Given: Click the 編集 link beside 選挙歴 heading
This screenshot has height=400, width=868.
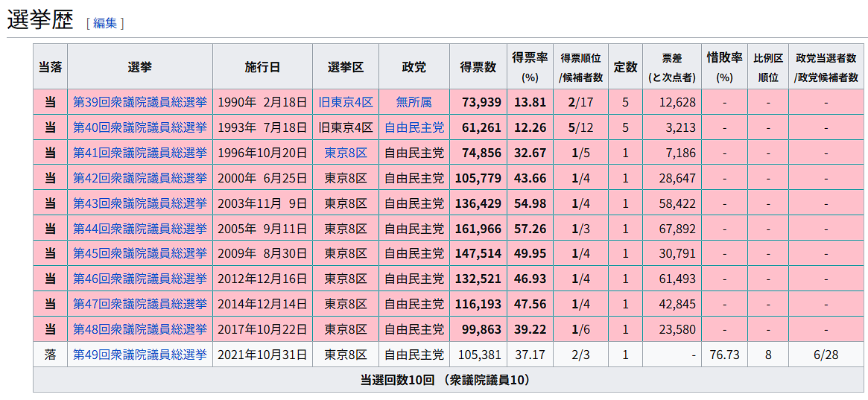Looking at the screenshot, I should pos(105,23).
